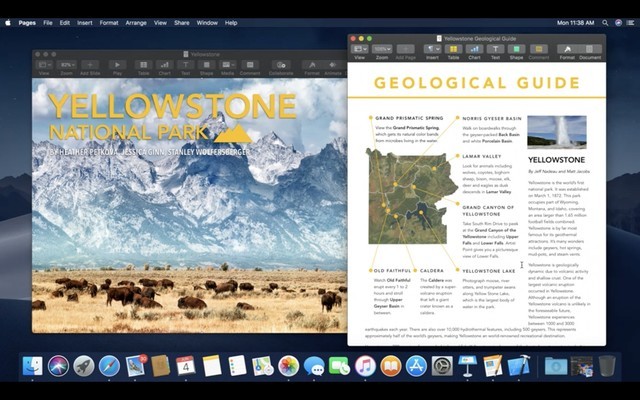Open the Format menu in the menu bar
Viewport: 640px width, 400px height.
coord(108,22)
